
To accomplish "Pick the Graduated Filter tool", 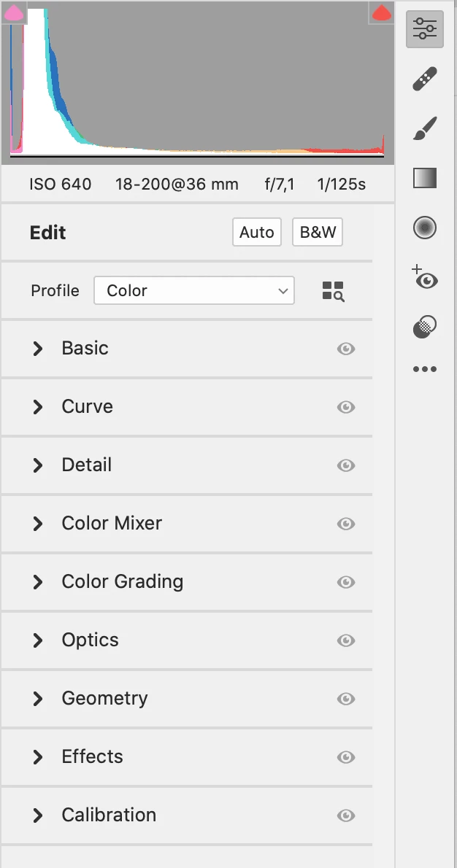I will 425,178.
